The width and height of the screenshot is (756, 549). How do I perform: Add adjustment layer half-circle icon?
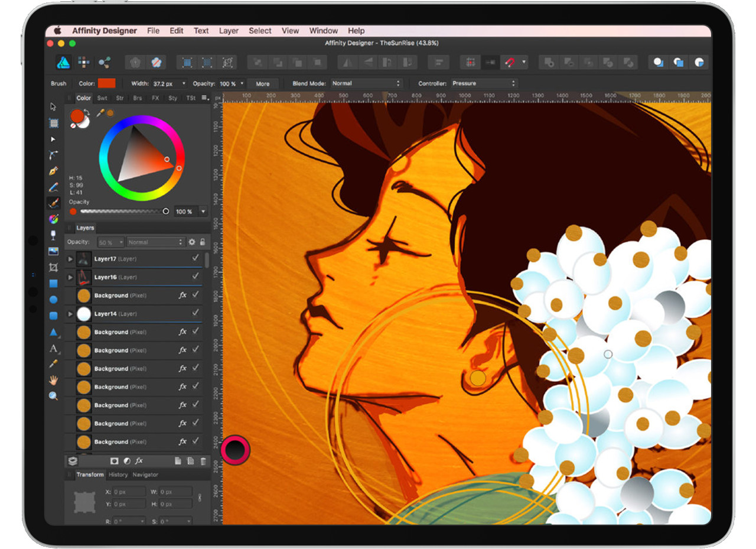coord(127,461)
